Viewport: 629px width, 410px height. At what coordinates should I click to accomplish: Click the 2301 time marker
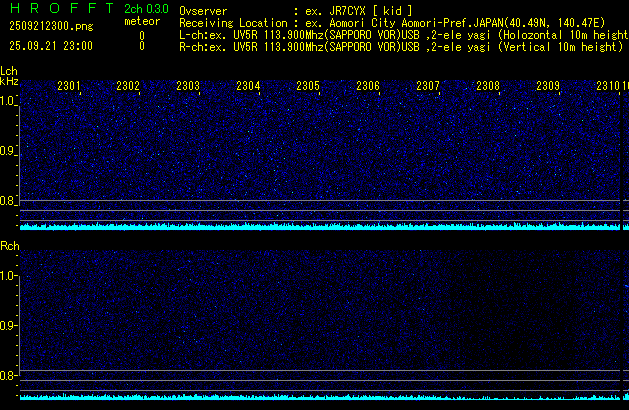pos(69,87)
